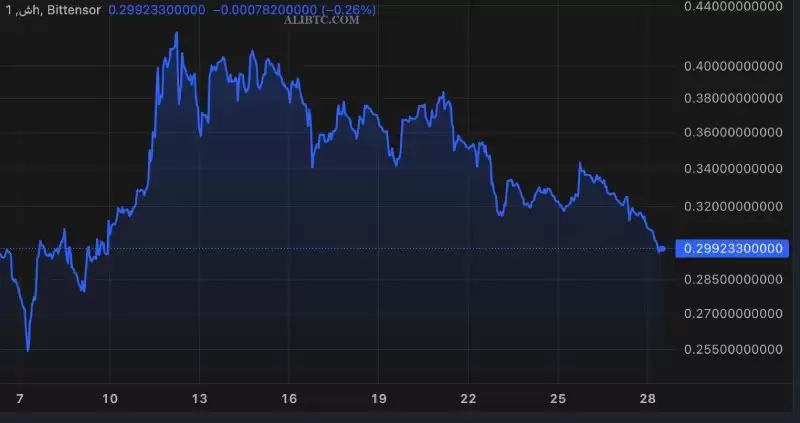This screenshot has height=423, width=800.
Task: Click the 0.32000000000 price axis label
Action: [x=732, y=207]
